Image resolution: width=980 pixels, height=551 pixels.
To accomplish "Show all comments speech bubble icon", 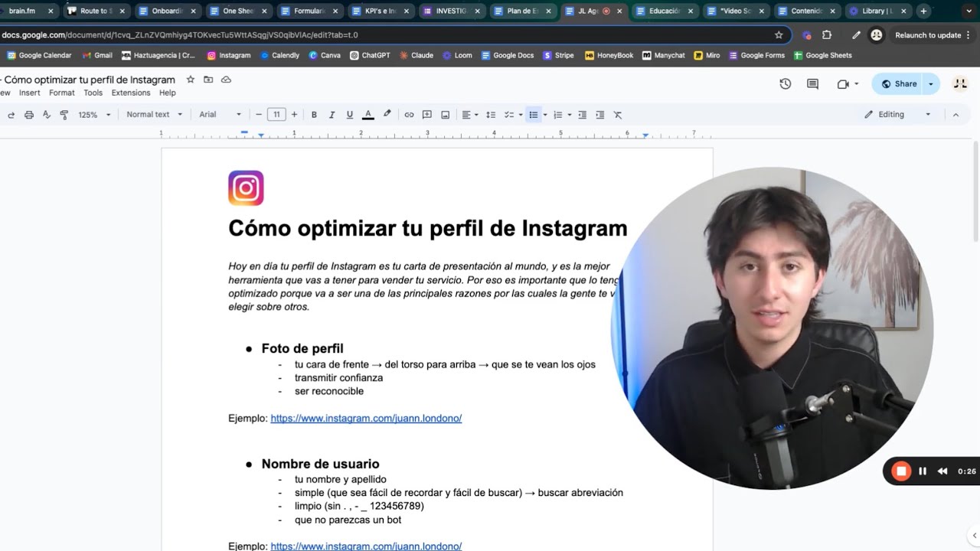I will pos(812,84).
